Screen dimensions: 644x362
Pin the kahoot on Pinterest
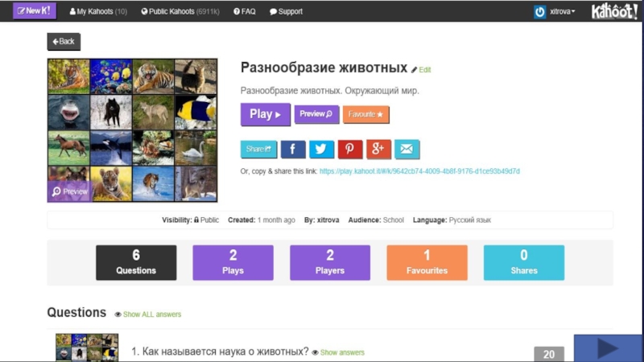point(350,149)
